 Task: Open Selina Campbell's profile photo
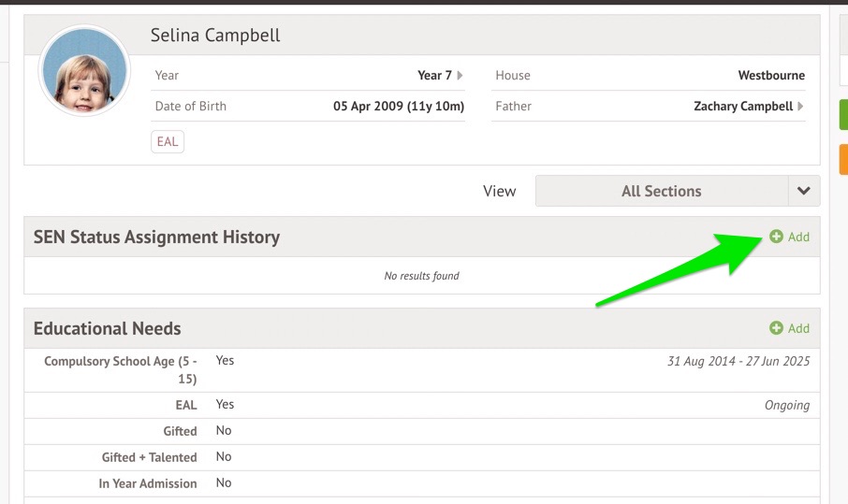tap(84, 72)
